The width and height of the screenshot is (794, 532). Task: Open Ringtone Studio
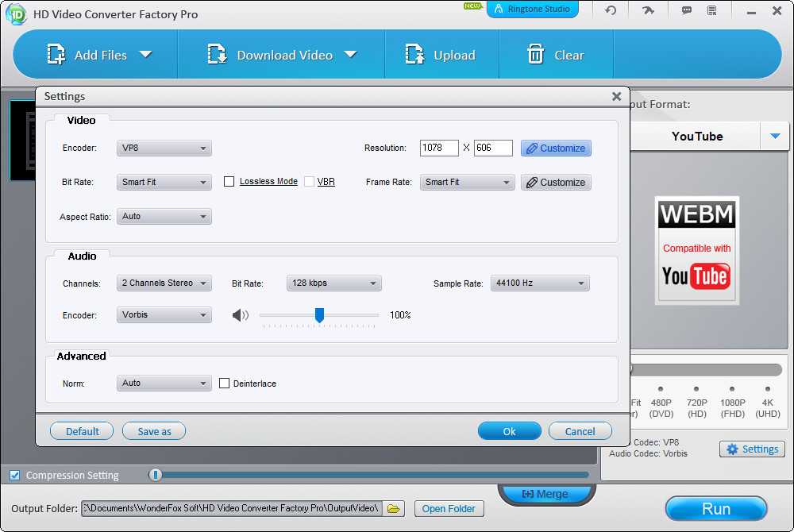(x=532, y=10)
